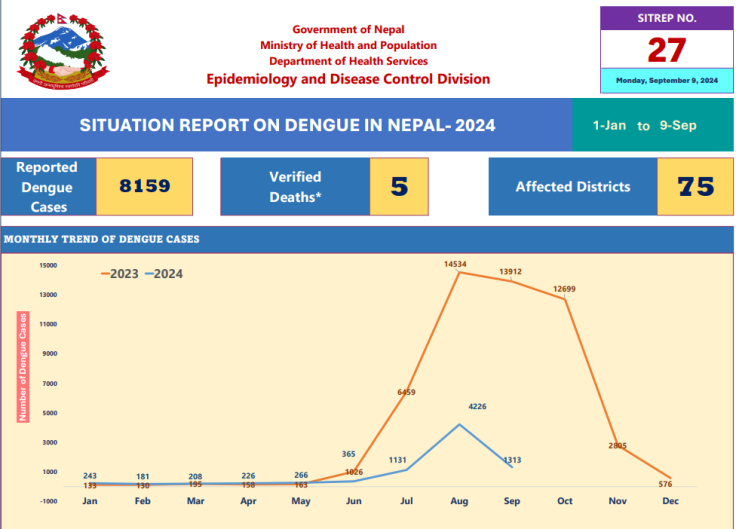This screenshot has height=529, width=736.
Task: Click the 'Government of Nepal' heading
Action: click(348, 30)
